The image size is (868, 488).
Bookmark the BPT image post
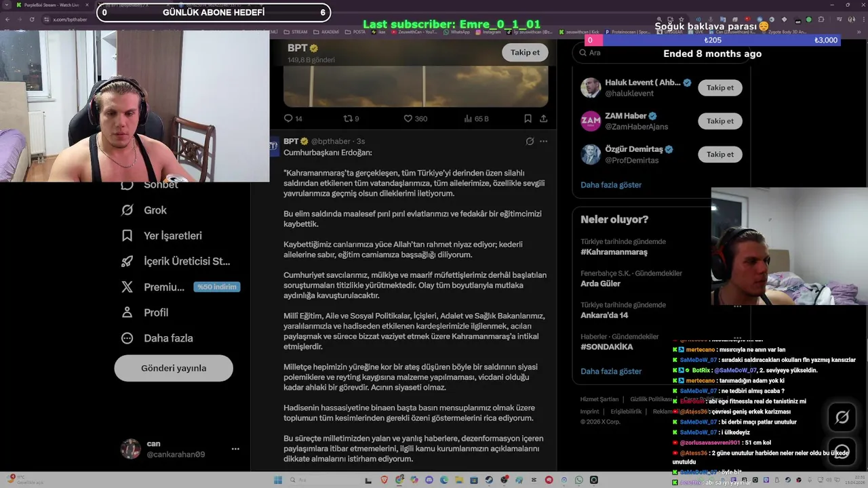[x=528, y=119]
